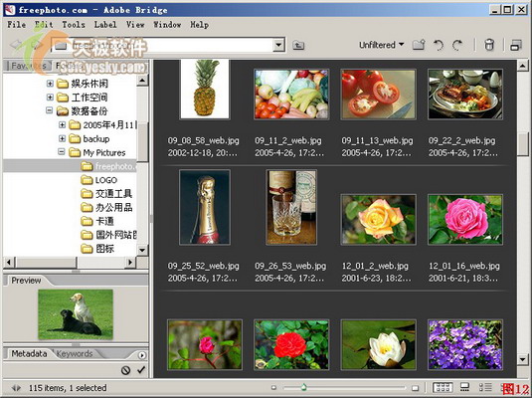Select the 办公用品 folder
Viewport: 532px width, 398px height.
[x=106, y=208]
